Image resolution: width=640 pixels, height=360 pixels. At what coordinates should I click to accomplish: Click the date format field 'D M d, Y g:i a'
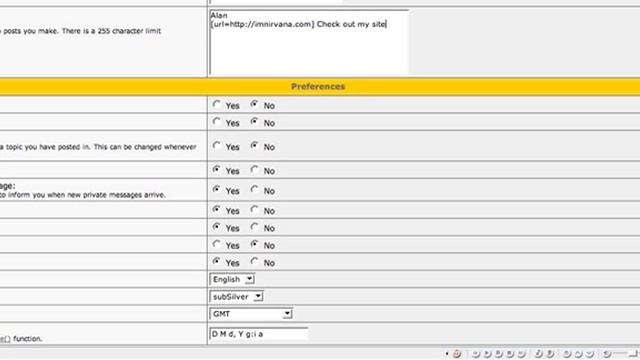(x=258, y=334)
